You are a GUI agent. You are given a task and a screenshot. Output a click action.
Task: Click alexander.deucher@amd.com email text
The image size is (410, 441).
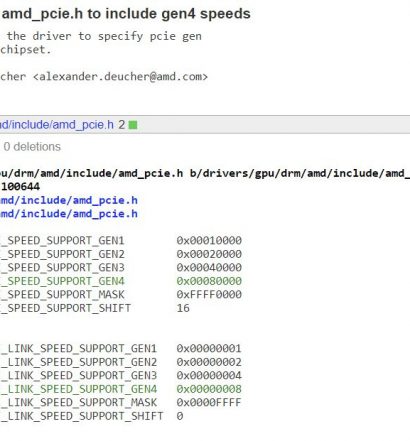tap(120, 77)
